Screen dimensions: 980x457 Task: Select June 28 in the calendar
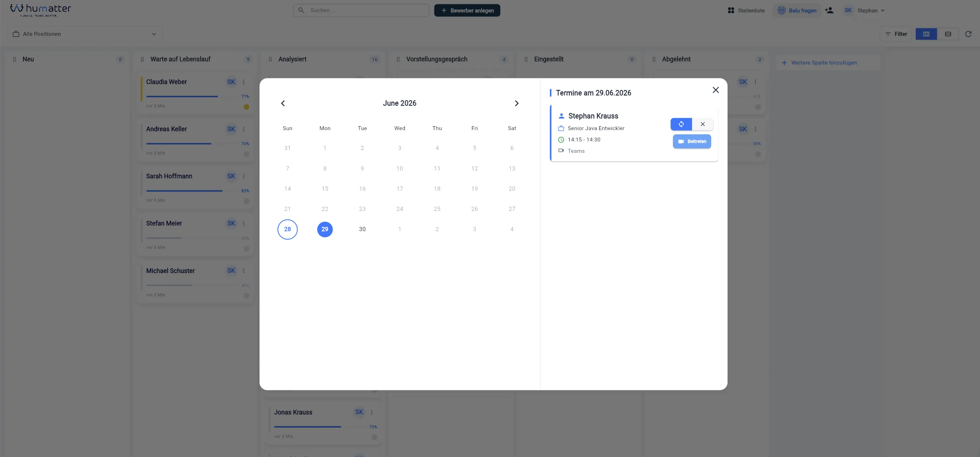point(287,229)
